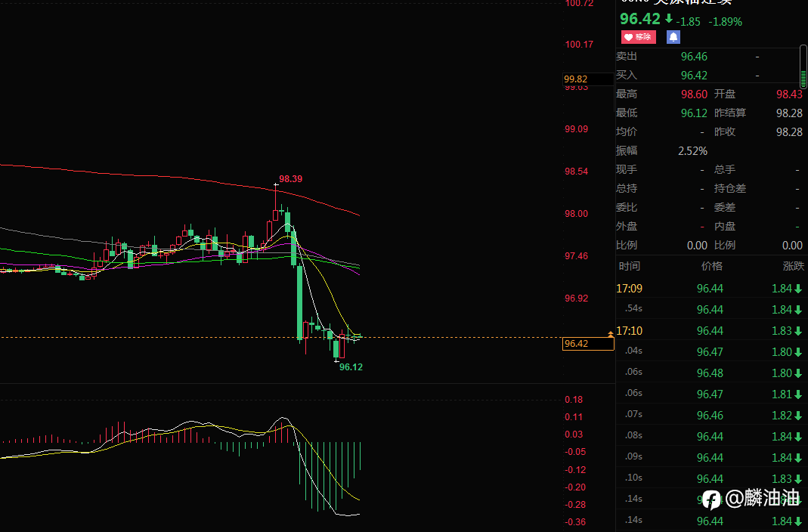Click the 涨跌 column header
The width and height of the screenshot is (808, 532).
(793, 266)
